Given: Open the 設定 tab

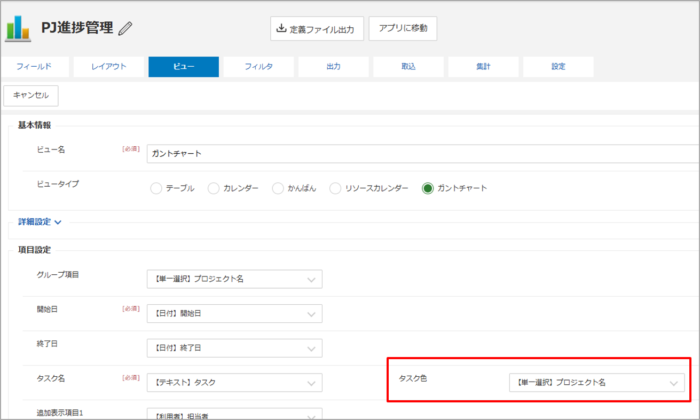Looking at the screenshot, I should pos(558,67).
